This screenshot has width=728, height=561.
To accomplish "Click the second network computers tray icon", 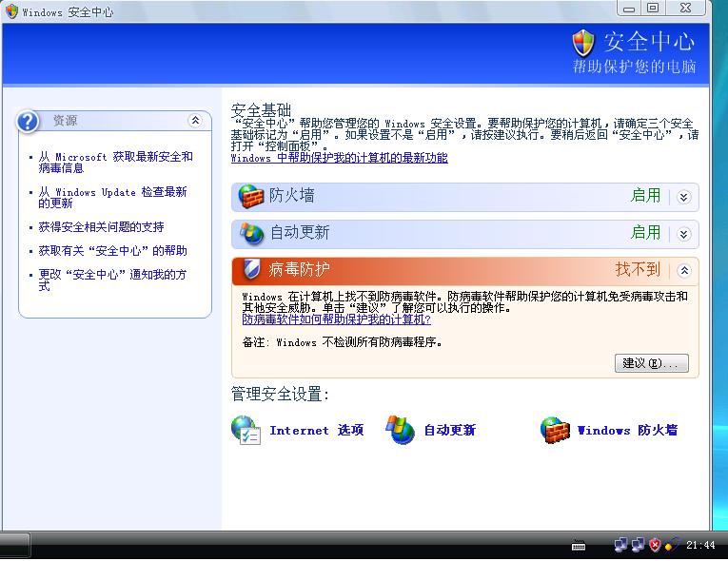I will click(638, 545).
